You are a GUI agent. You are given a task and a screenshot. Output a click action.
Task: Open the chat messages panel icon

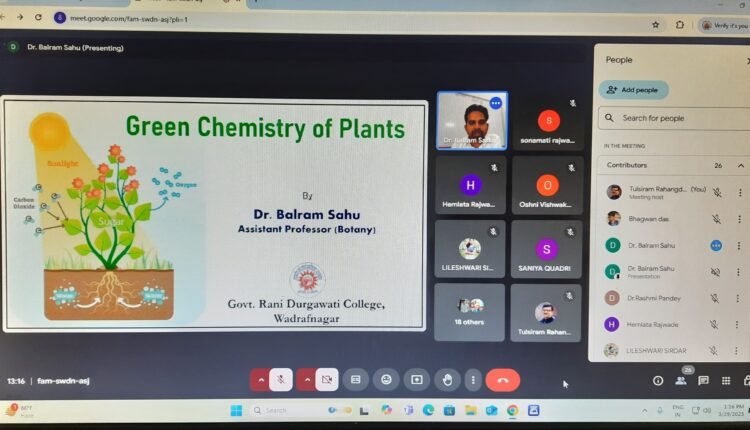(704, 380)
